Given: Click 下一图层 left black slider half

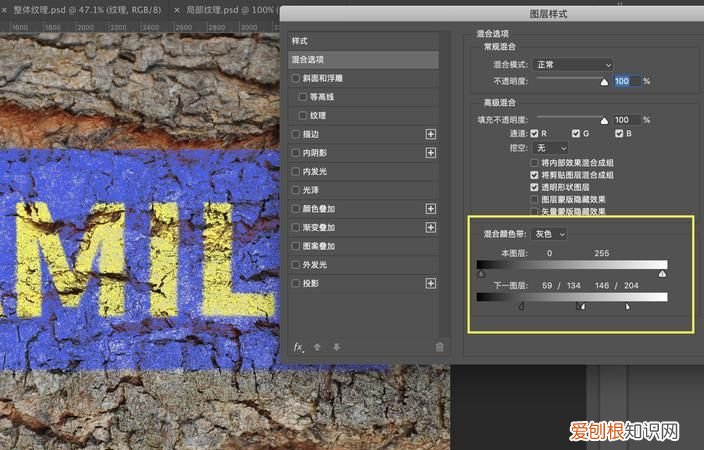Looking at the screenshot, I should (x=521, y=306).
